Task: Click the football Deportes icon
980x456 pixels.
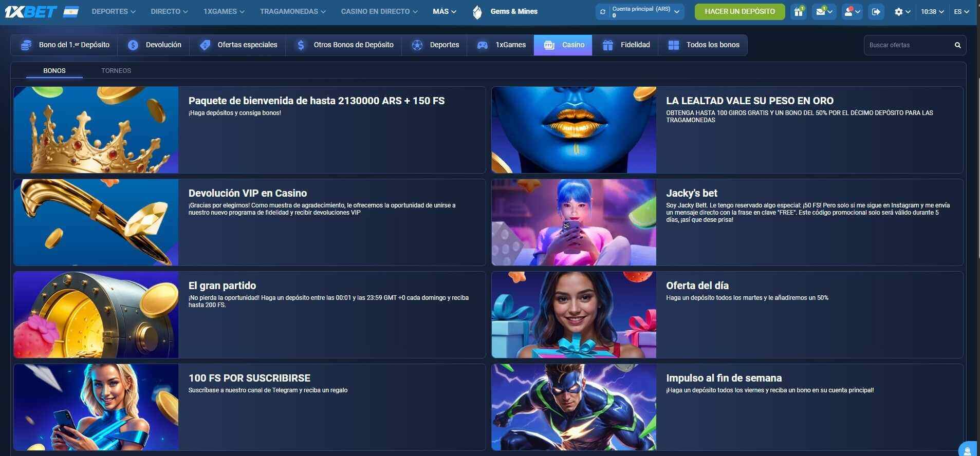Action: tap(417, 45)
